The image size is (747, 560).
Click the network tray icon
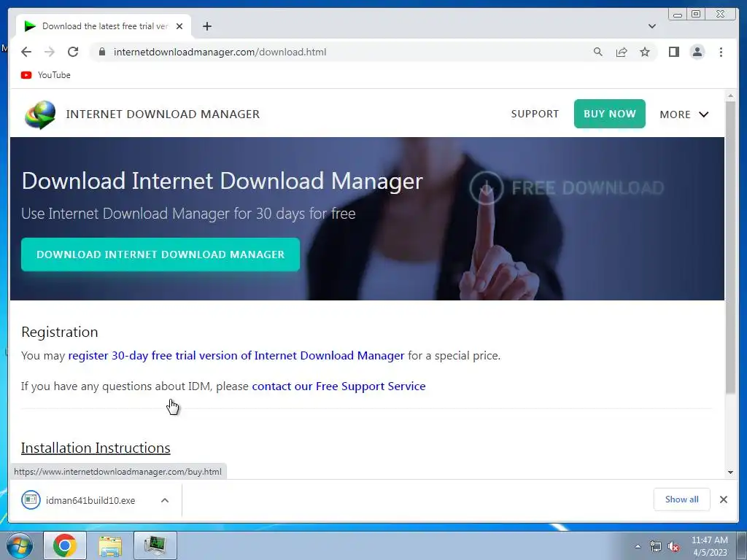(x=656, y=546)
